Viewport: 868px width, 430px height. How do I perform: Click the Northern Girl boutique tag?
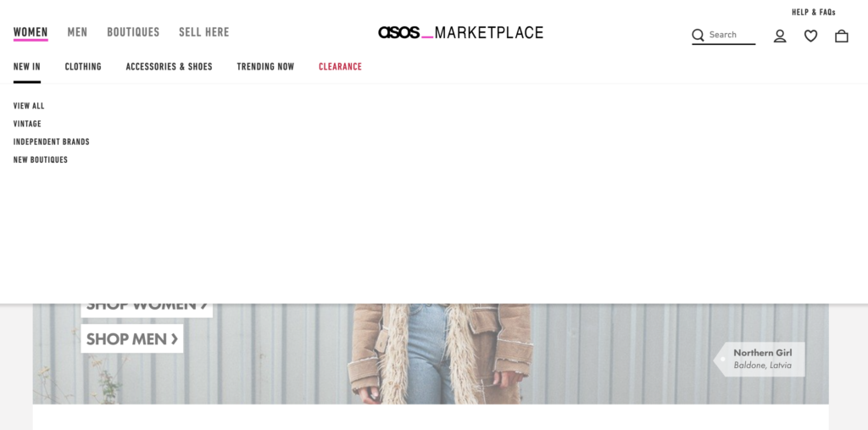[759, 359]
